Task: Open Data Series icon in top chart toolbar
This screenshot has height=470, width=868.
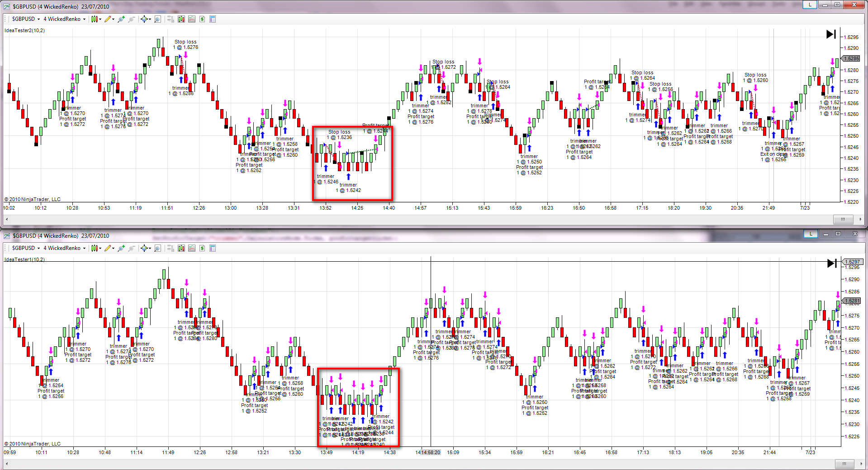Action: coord(181,19)
